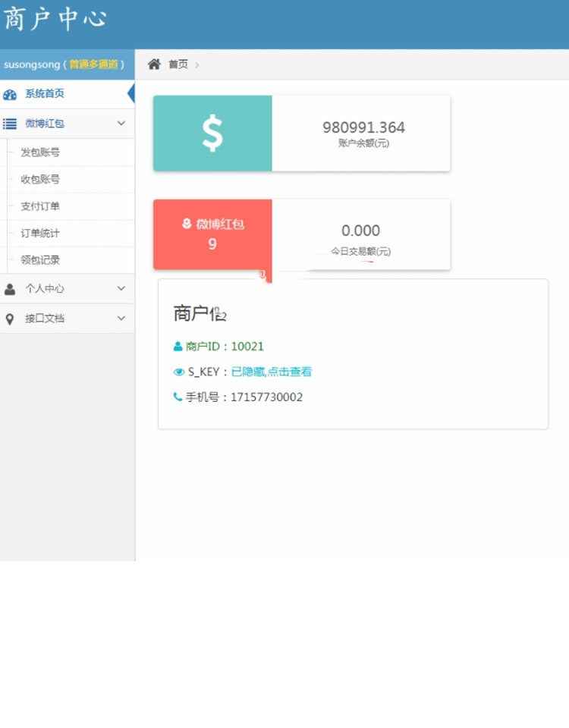The width and height of the screenshot is (569, 728).
Task: Click the large dollar sign icon
Action: click(212, 133)
